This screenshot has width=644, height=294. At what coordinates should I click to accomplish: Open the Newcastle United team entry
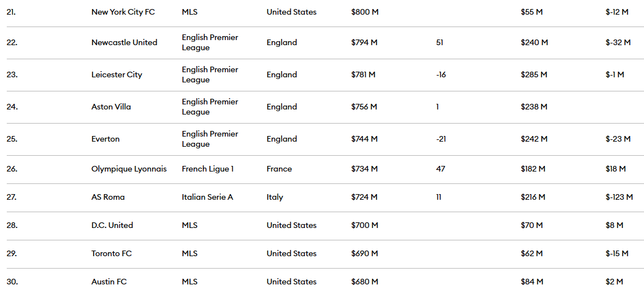click(x=124, y=42)
